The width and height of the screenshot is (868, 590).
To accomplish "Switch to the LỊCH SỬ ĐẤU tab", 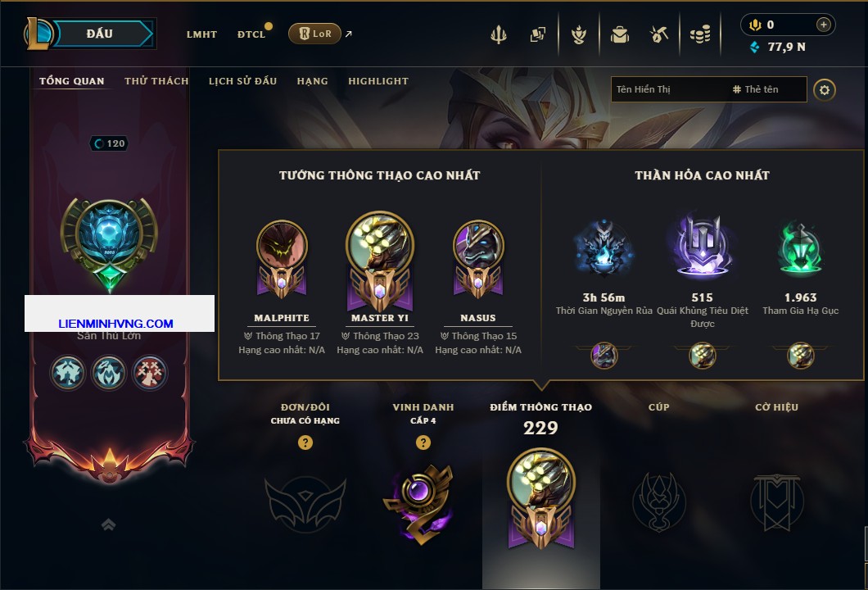I will [x=242, y=81].
